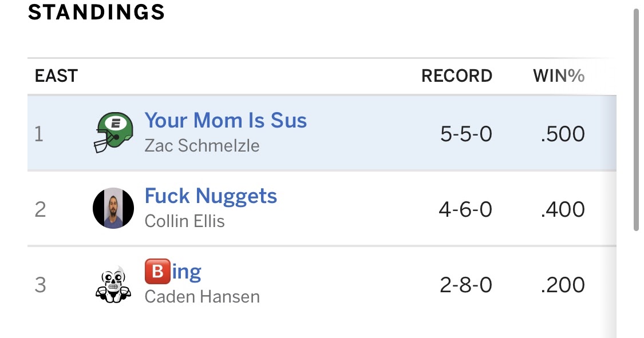Click the STANDINGS page title

point(97,12)
